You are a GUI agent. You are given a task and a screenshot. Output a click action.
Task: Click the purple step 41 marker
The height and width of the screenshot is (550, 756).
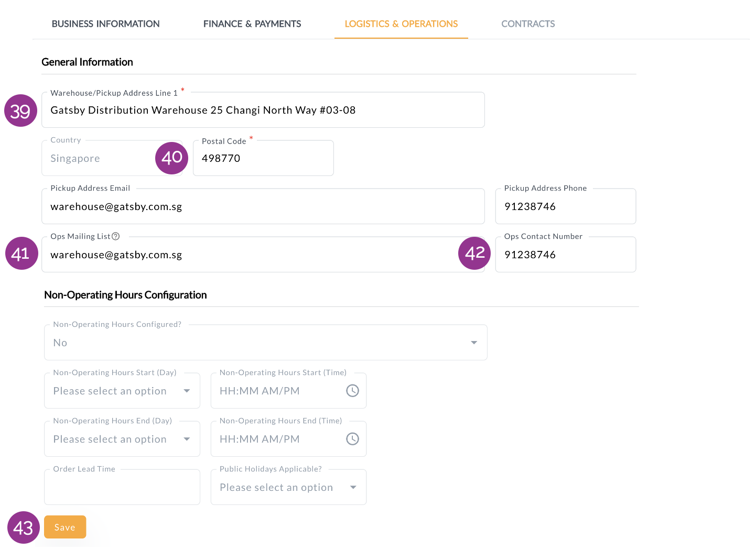pos(21,254)
